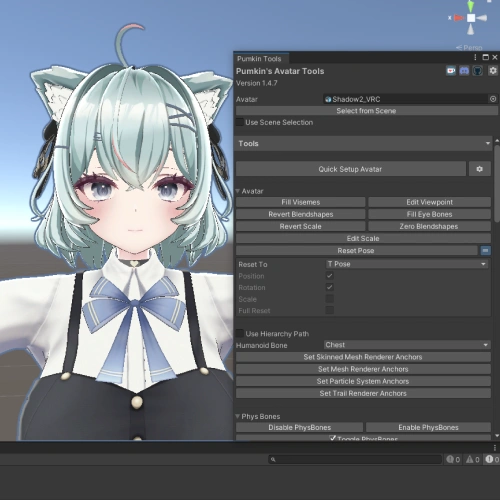Click the scrollbar down arrow in tools panel
The width and height of the screenshot is (500, 500).
pos(497,435)
